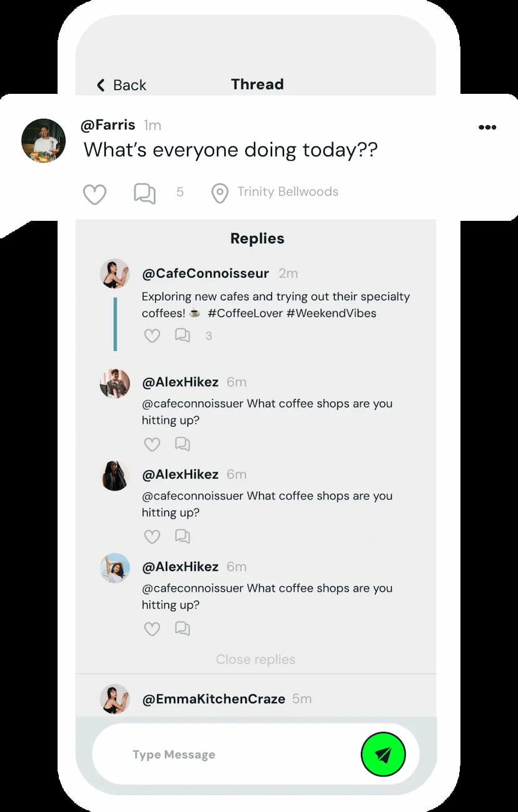Tap the green send message button
Screen dimensions: 518x812
click(x=383, y=754)
